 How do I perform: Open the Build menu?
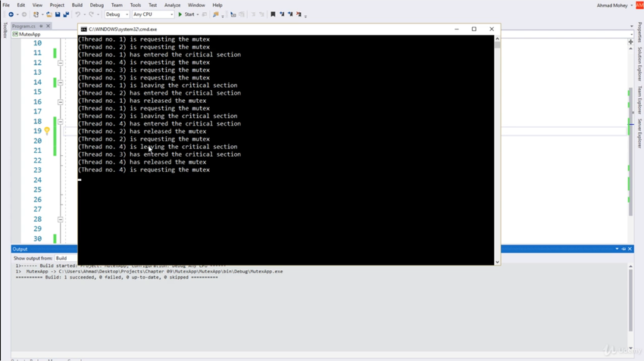click(77, 5)
